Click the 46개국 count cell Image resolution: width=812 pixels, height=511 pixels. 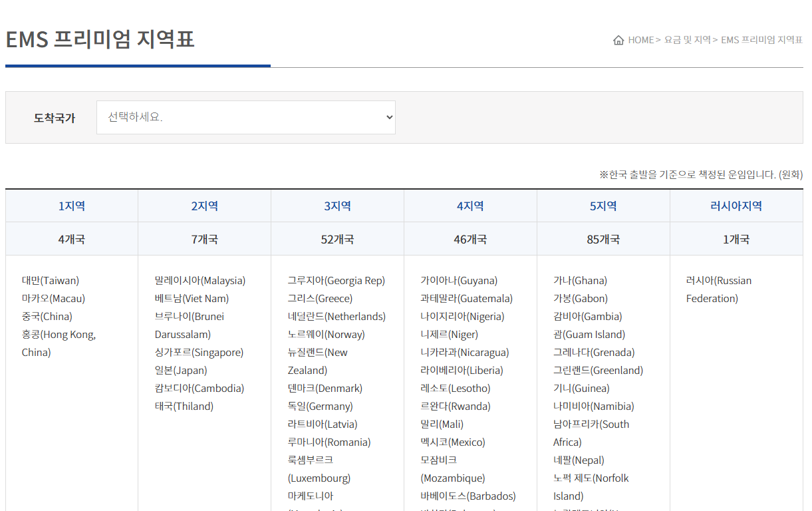pos(470,239)
